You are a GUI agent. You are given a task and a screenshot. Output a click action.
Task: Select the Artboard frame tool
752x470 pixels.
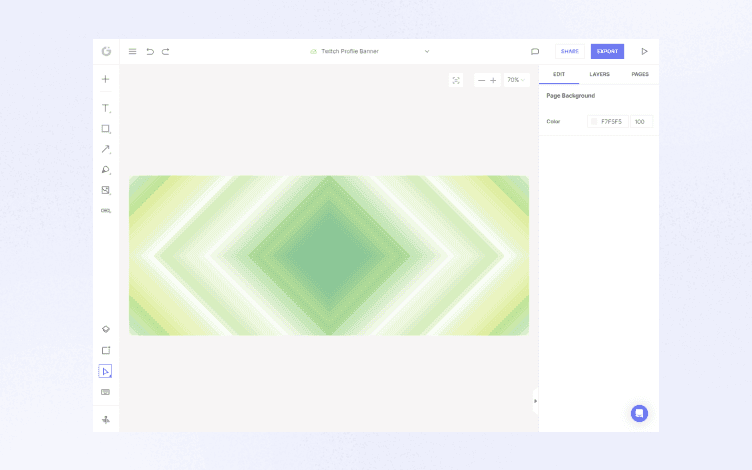tap(106, 351)
